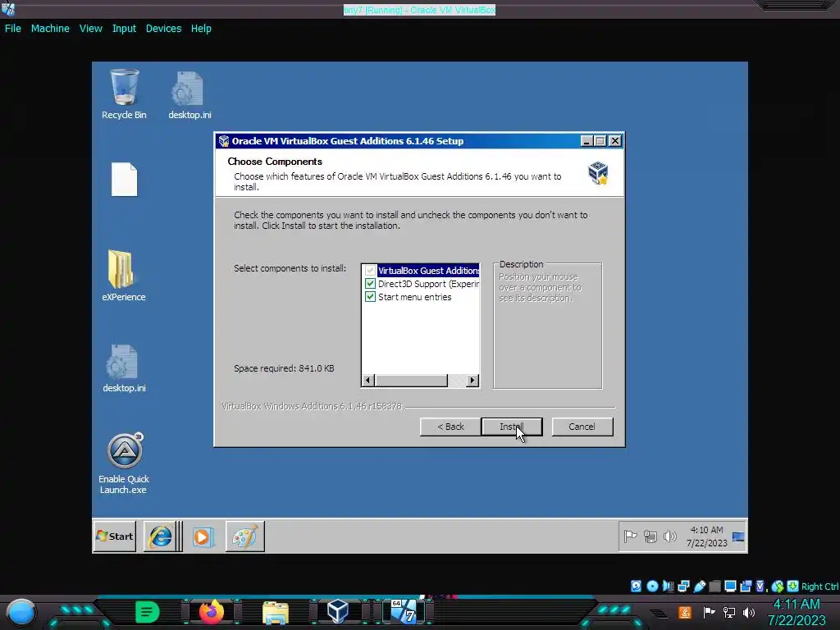Click VirtualBox recording indicator icon
840x630 pixels.
746,586
